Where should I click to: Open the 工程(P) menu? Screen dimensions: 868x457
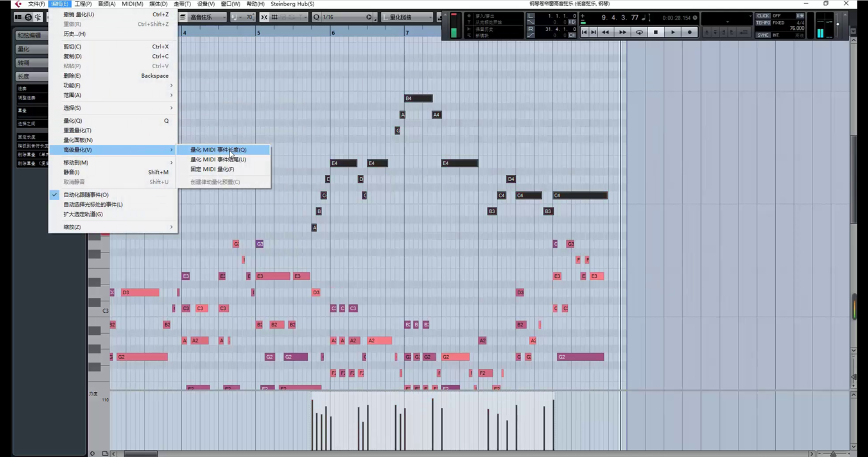click(x=83, y=4)
